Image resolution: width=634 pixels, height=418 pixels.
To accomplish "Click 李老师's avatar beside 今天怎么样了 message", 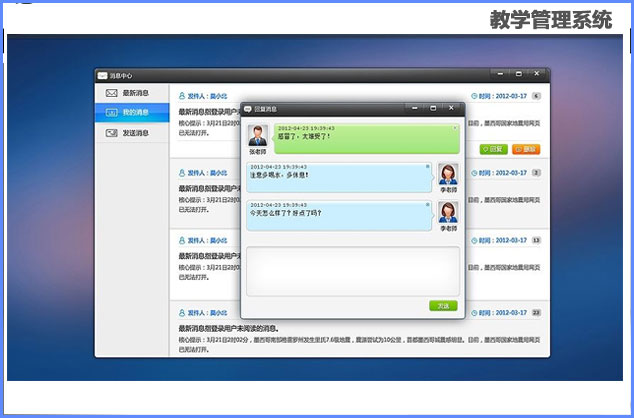I will click(x=448, y=213).
